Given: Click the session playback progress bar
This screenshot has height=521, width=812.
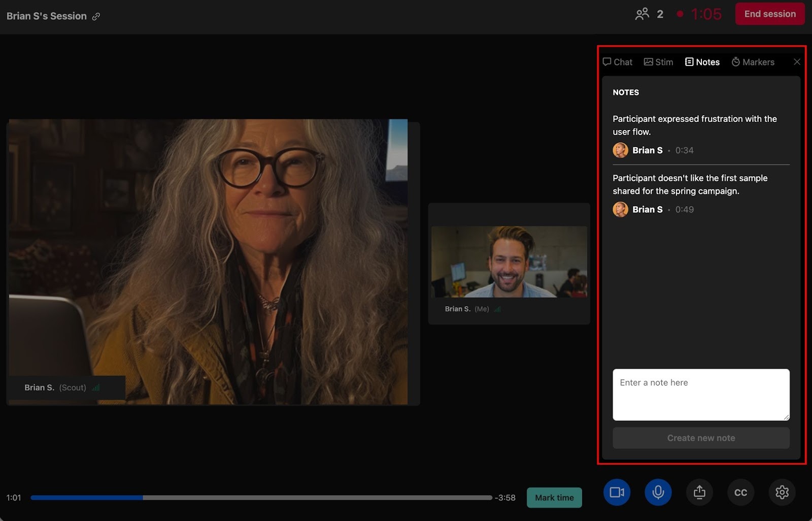Looking at the screenshot, I should (x=261, y=498).
